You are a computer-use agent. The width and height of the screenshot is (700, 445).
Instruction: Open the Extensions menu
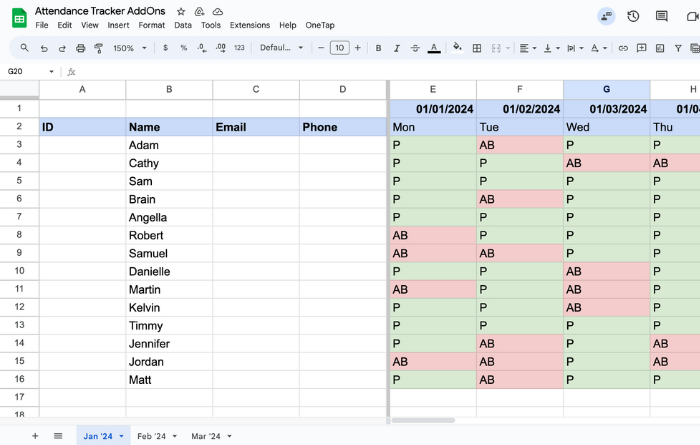pyautogui.click(x=249, y=25)
